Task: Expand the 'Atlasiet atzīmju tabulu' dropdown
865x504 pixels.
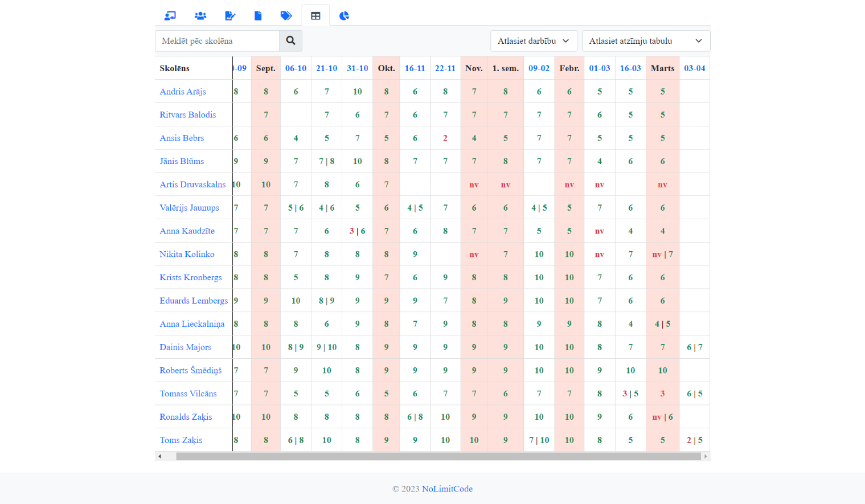Action: coord(645,41)
